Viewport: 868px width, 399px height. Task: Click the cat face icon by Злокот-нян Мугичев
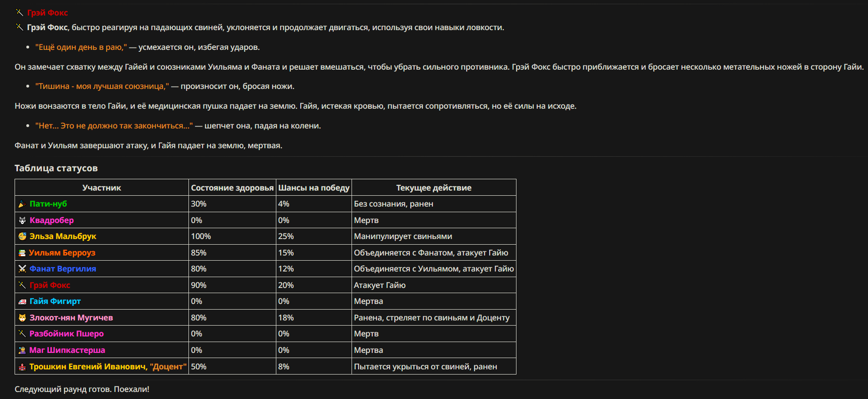(22, 318)
